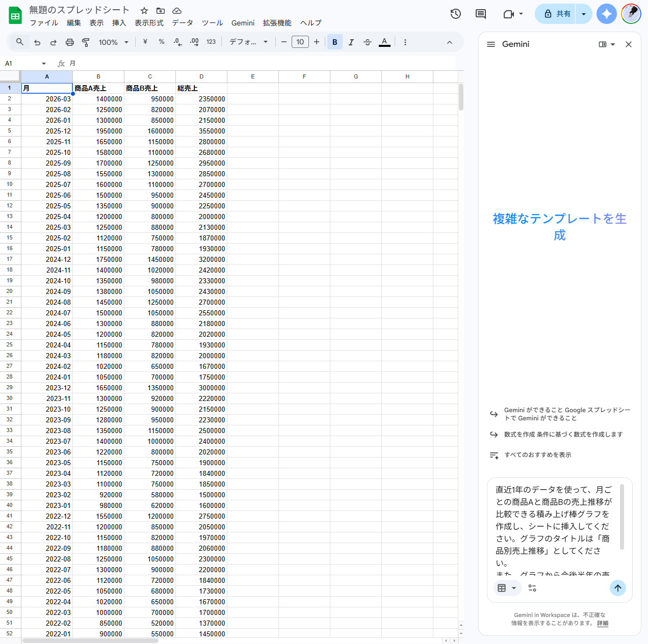Click the undo arrow in toolbar

pyautogui.click(x=37, y=42)
